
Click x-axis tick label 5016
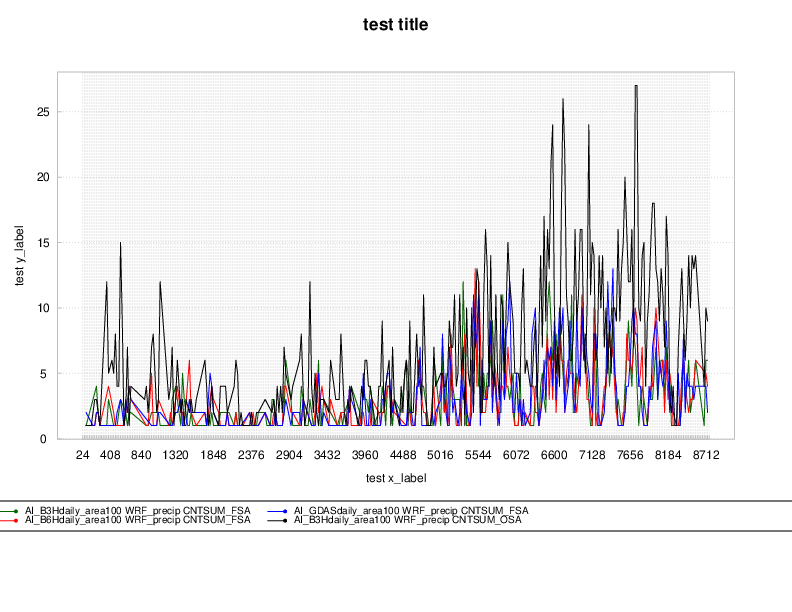[x=440, y=455]
